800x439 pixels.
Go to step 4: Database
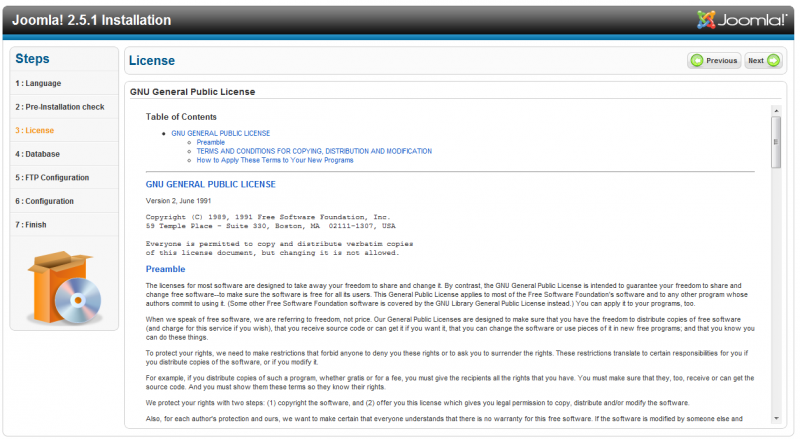click(37, 154)
